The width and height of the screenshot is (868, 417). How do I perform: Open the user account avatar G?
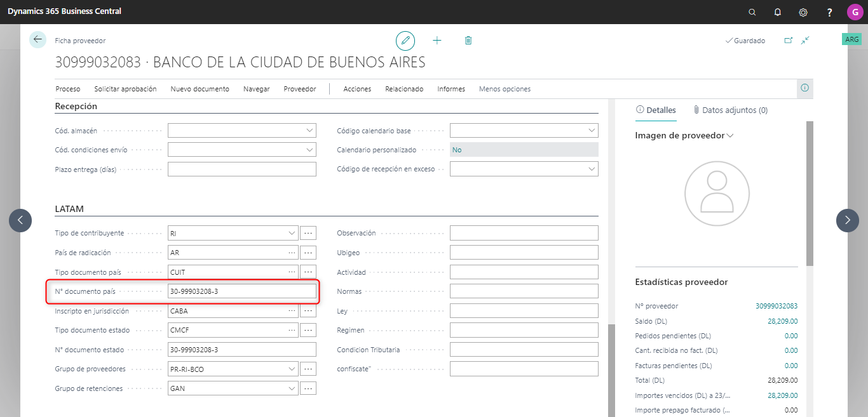tap(855, 12)
